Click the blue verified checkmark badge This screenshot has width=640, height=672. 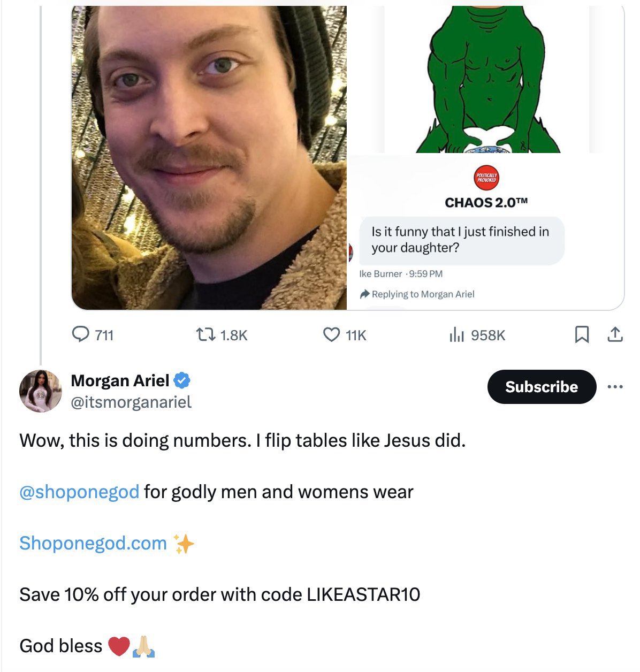pyautogui.click(x=182, y=380)
